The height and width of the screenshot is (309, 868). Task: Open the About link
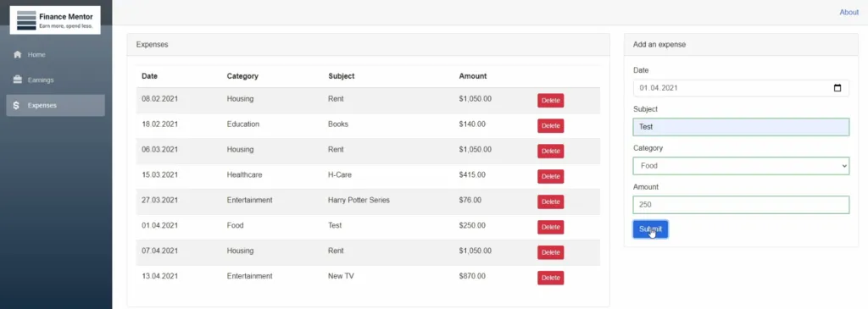(x=849, y=12)
